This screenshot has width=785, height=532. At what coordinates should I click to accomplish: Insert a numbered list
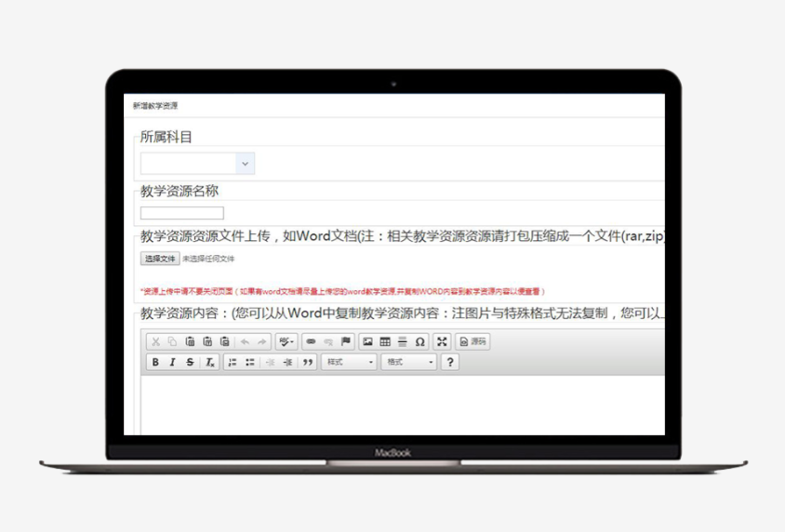[x=233, y=363]
